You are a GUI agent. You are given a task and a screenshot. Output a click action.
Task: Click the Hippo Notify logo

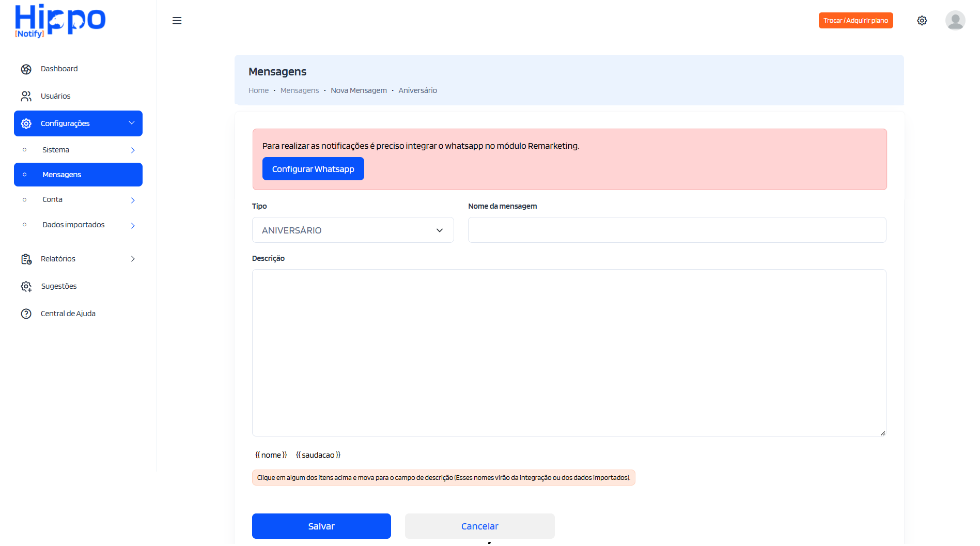click(60, 21)
